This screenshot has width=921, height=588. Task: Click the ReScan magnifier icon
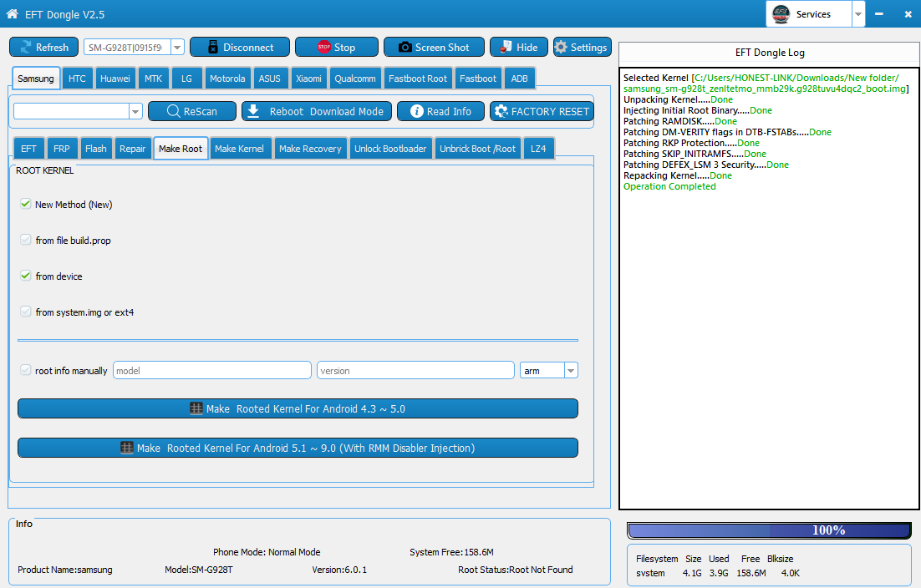(x=173, y=111)
